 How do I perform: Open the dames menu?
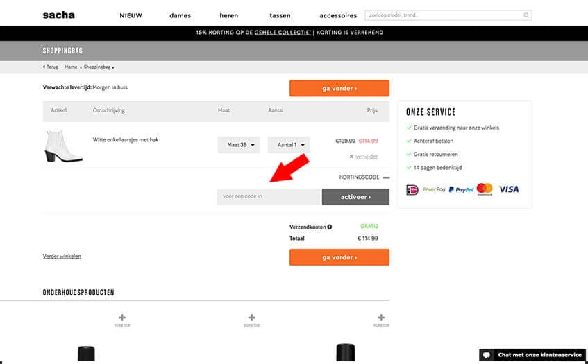click(x=180, y=15)
